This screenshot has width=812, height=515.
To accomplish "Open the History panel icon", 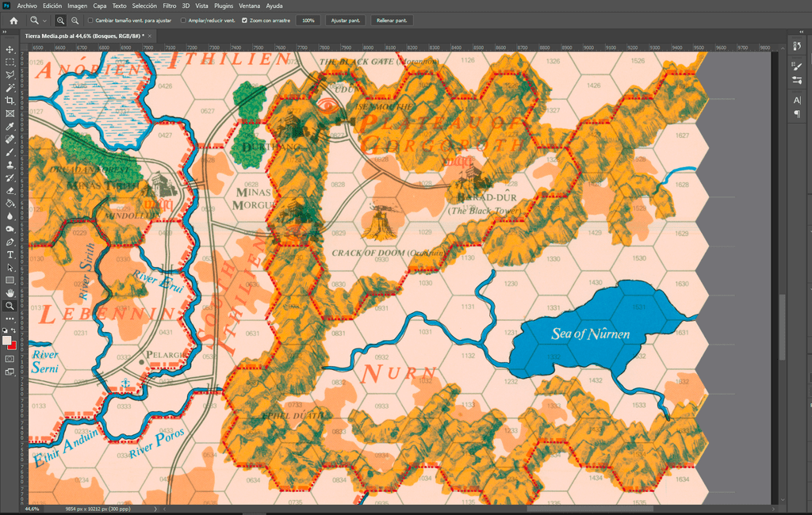I will 797,46.
